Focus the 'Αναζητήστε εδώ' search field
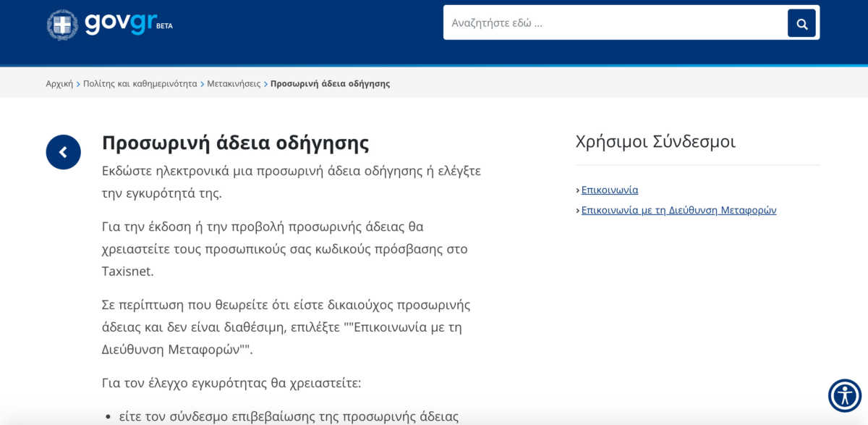This screenshot has width=868, height=425. click(615, 22)
